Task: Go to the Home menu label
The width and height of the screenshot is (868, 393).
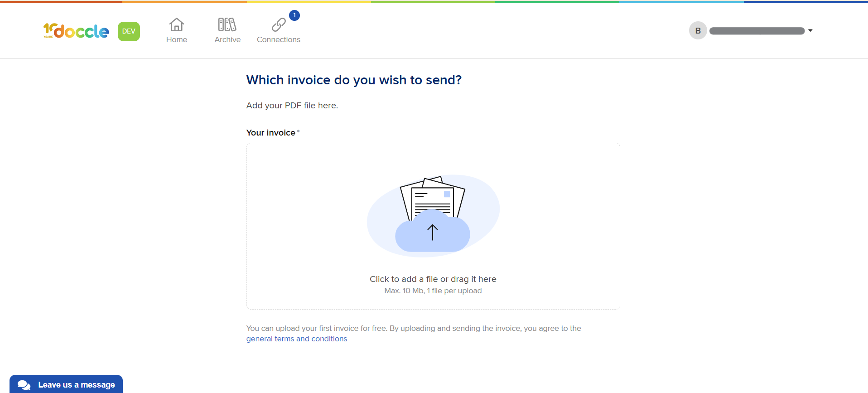Action: (x=177, y=39)
